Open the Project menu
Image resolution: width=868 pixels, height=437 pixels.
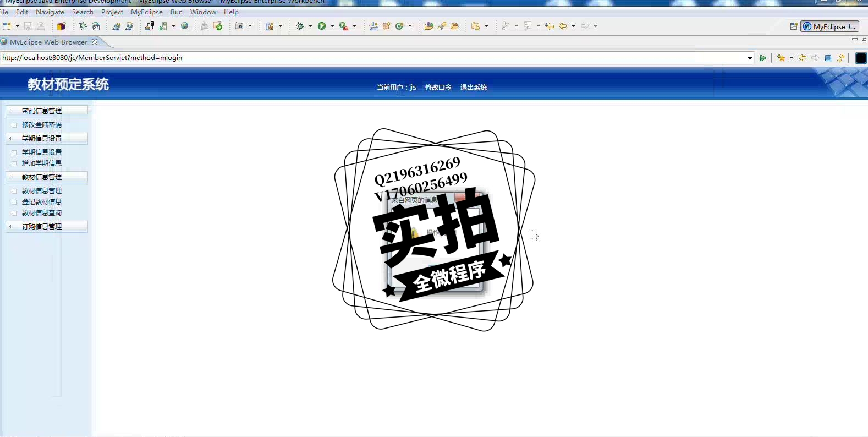click(112, 12)
